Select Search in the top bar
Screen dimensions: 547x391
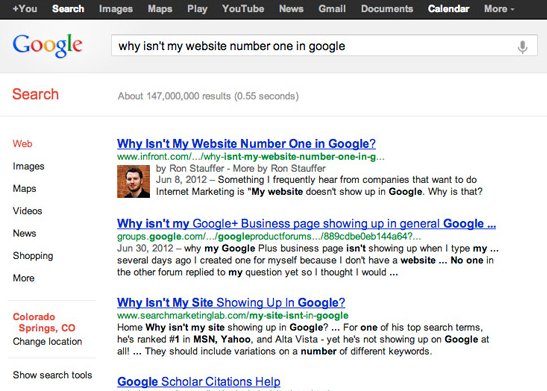tap(68, 9)
